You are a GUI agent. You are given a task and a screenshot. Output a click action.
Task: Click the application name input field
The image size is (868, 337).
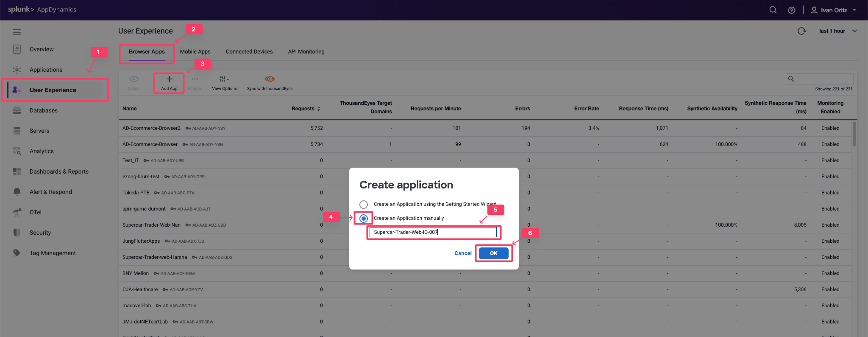point(433,232)
